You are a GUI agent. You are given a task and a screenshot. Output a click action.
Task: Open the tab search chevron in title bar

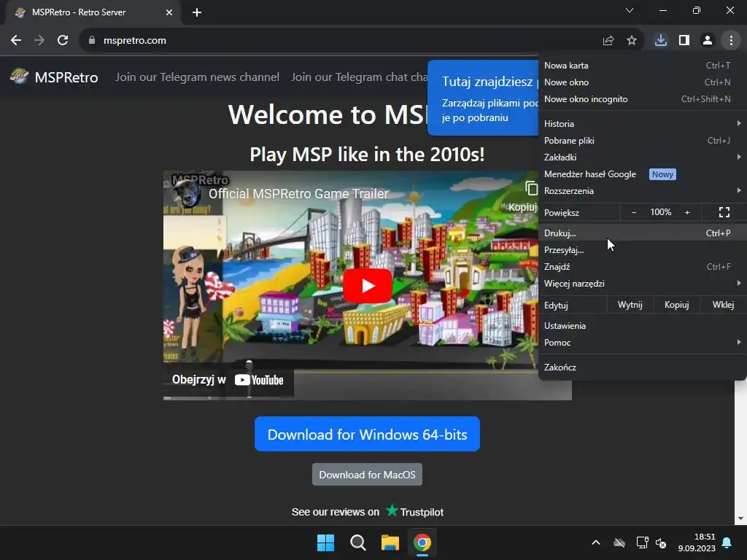pos(630,10)
